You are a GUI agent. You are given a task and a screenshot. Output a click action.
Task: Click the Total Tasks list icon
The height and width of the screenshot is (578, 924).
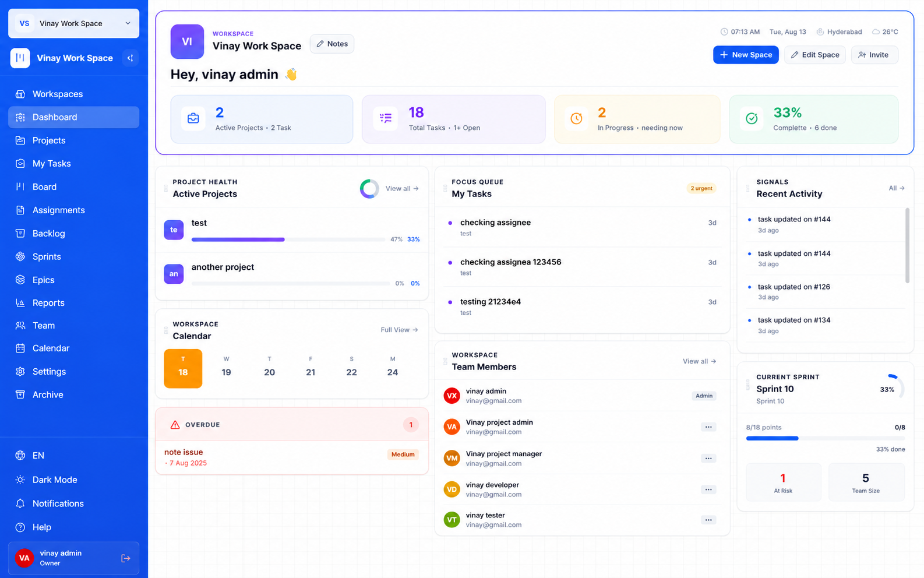click(386, 118)
